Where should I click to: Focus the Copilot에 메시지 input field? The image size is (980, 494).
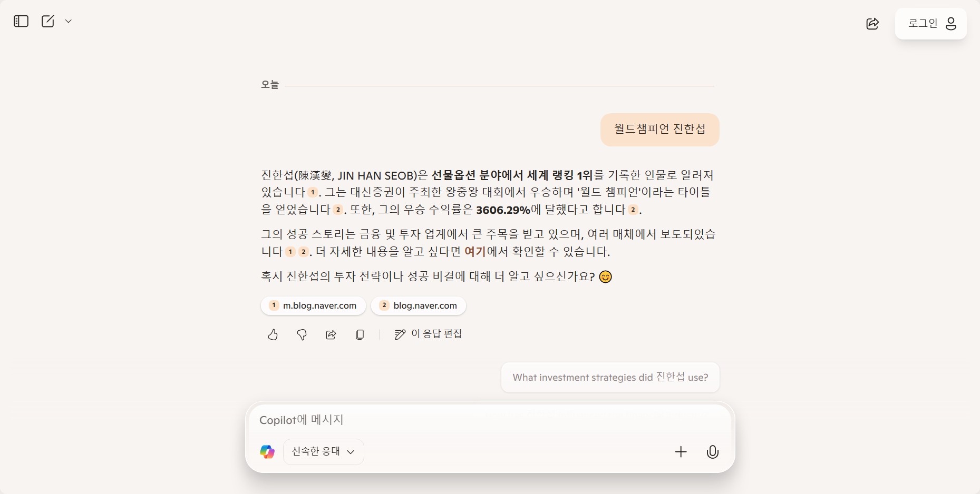[490, 420]
